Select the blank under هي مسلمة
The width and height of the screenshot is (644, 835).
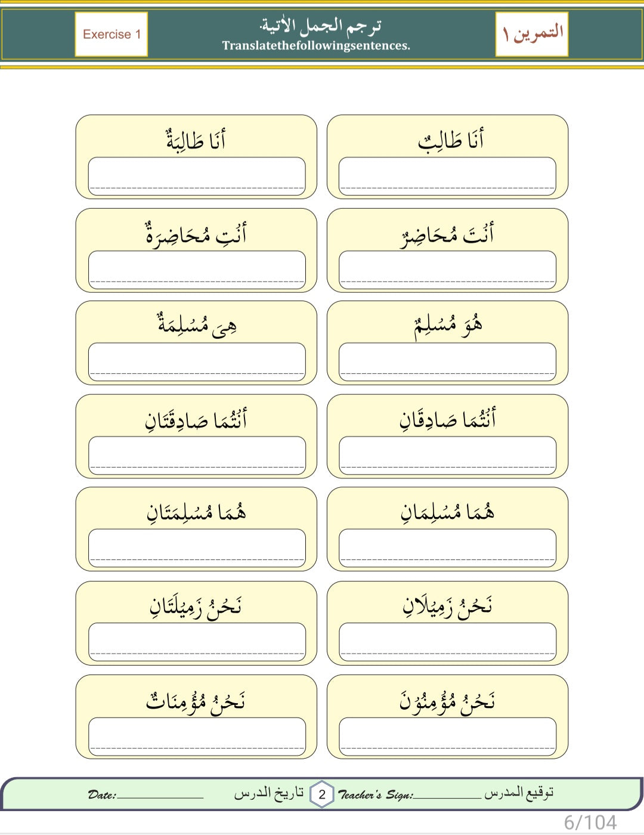click(x=197, y=362)
